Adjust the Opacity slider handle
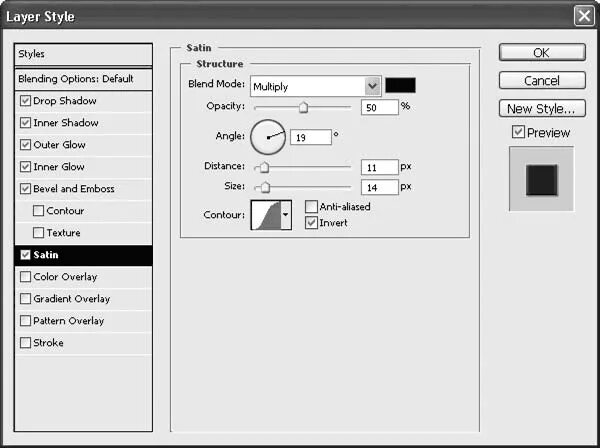 tap(303, 108)
